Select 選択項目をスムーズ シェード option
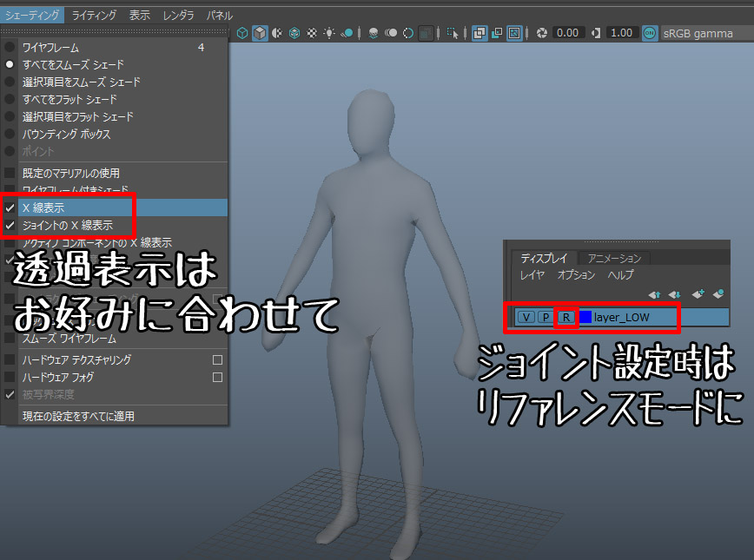 pyautogui.click(x=115, y=82)
